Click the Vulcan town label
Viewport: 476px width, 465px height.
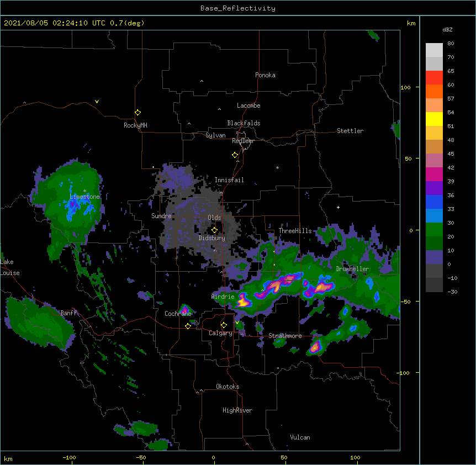[300, 437]
